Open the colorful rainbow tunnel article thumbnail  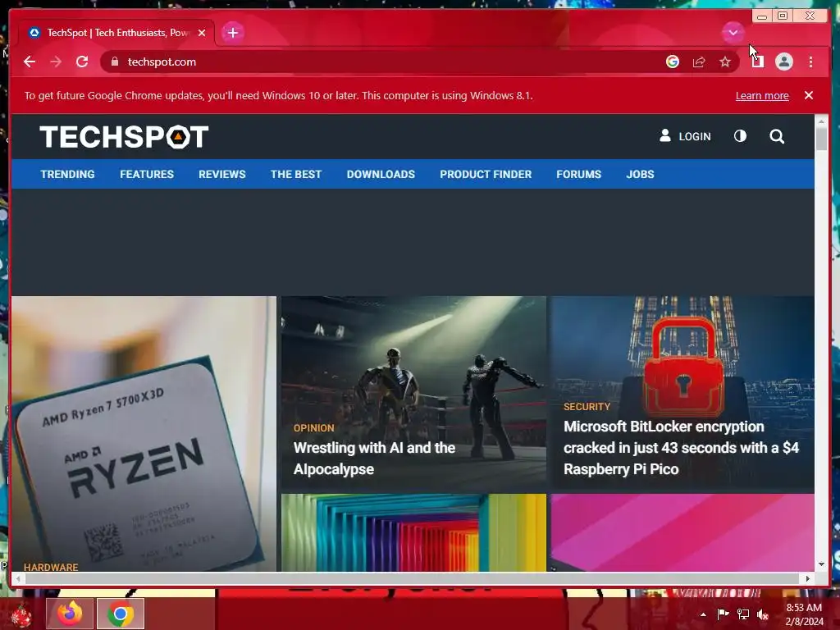click(413, 532)
